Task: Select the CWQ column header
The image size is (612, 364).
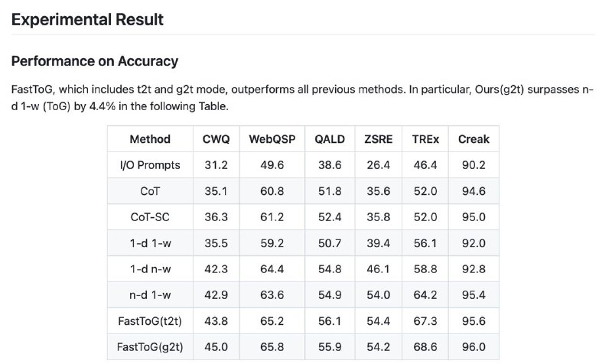Action: point(216,139)
